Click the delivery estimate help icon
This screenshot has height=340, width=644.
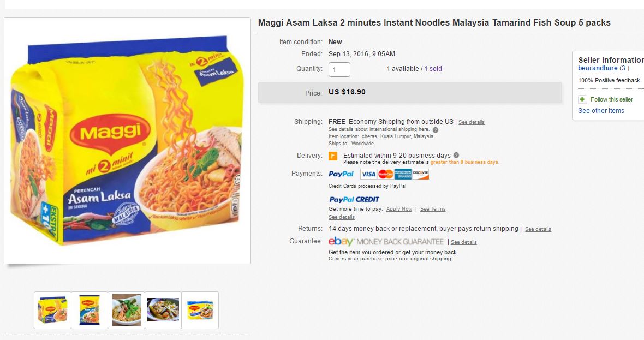(456, 156)
